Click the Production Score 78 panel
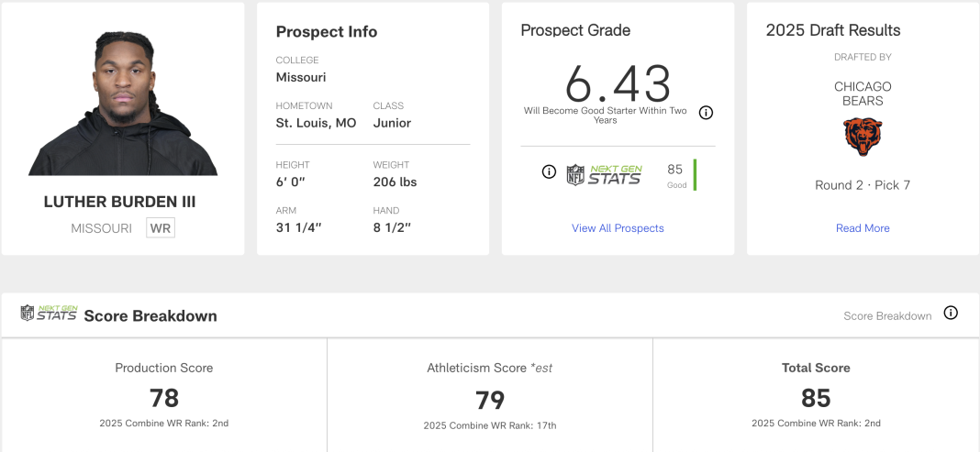 (164, 395)
